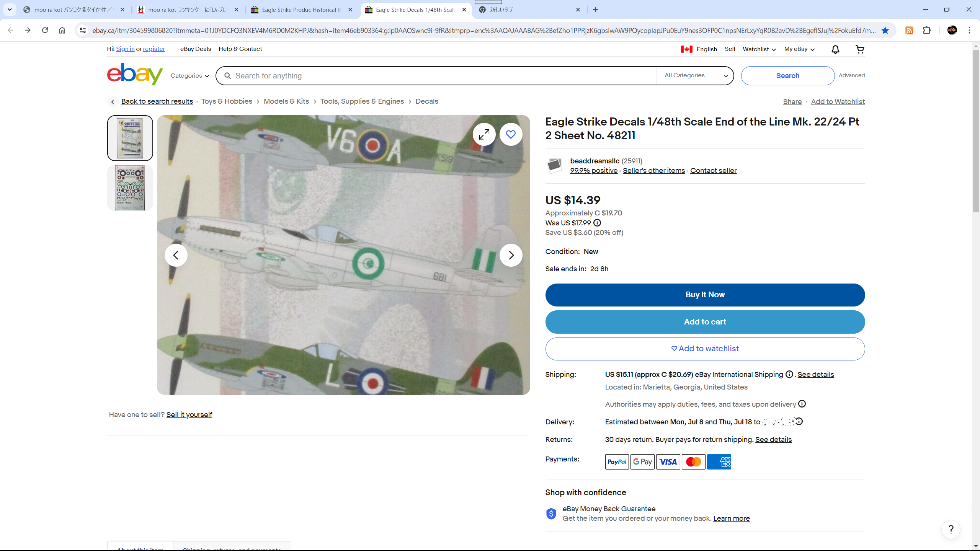The height and width of the screenshot is (551, 980).
Task: Click heart icon on product image
Action: pos(511,134)
